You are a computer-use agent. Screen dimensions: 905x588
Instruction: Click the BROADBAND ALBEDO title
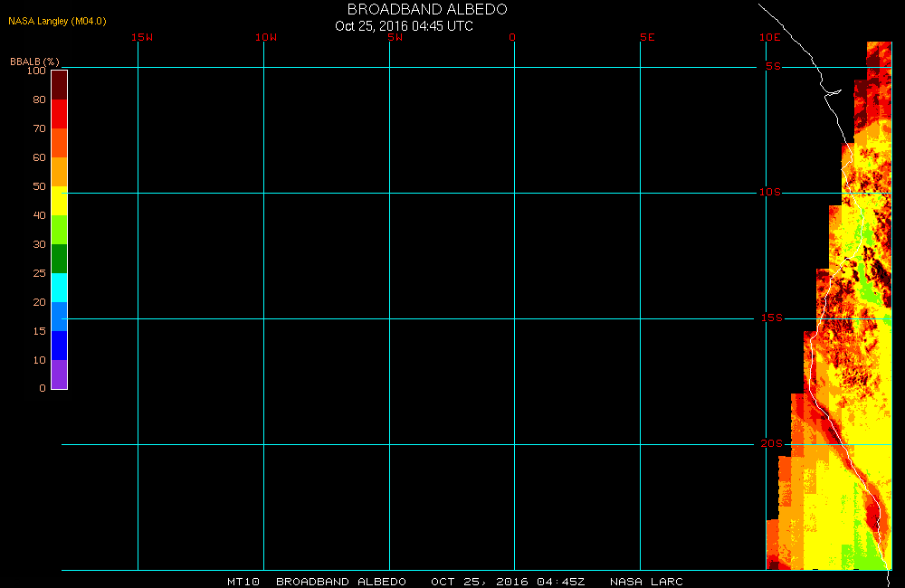tap(427, 9)
